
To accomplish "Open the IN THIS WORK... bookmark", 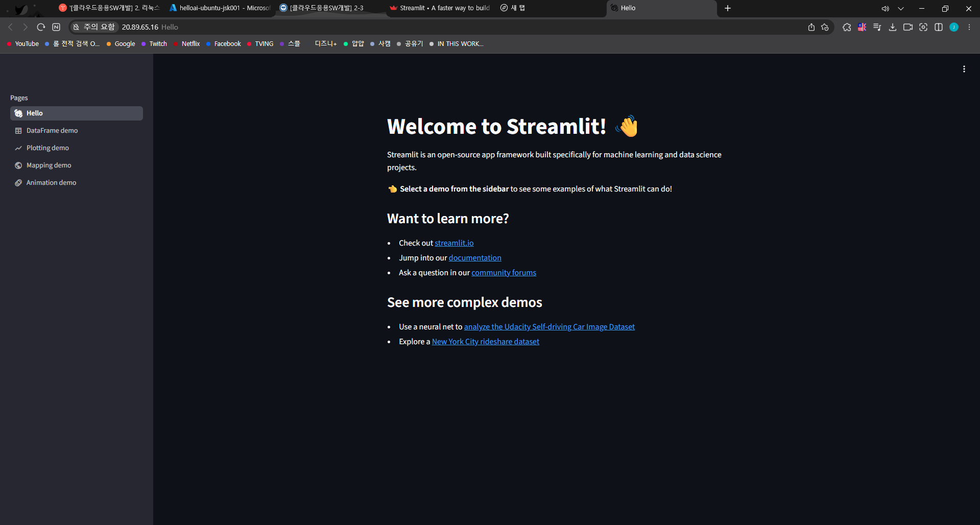I will click(457, 44).
